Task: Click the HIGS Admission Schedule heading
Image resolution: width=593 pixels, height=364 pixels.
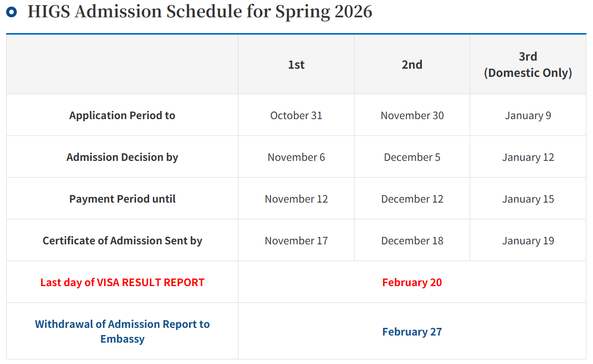Action: tap(199, 12)
